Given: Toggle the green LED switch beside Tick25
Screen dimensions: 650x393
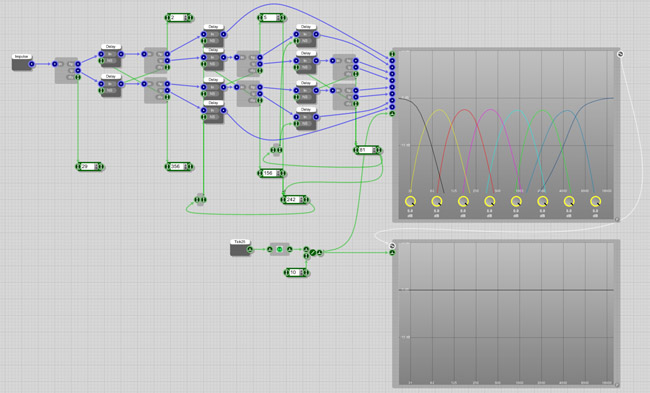Looking at the screenshot, I should coord(279,249).
